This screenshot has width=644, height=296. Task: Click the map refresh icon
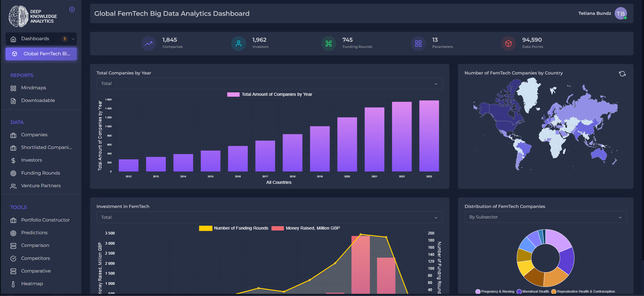[x=622, y=74]
